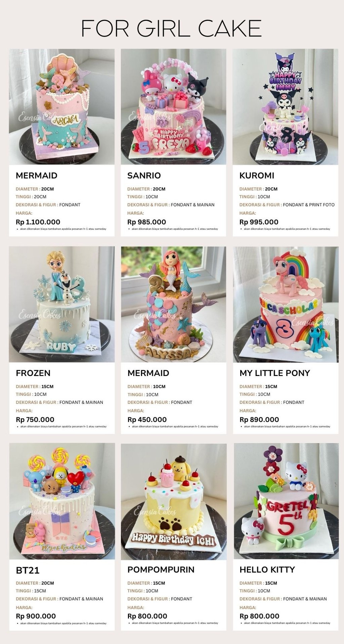Click the Rp 1.100.000 Mermaid price
The height and width of the screenshot is (644, 344).
(x=38, y=222)
